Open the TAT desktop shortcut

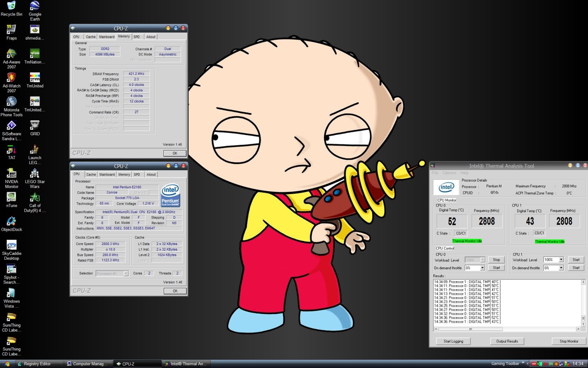(x=12, y=150)
